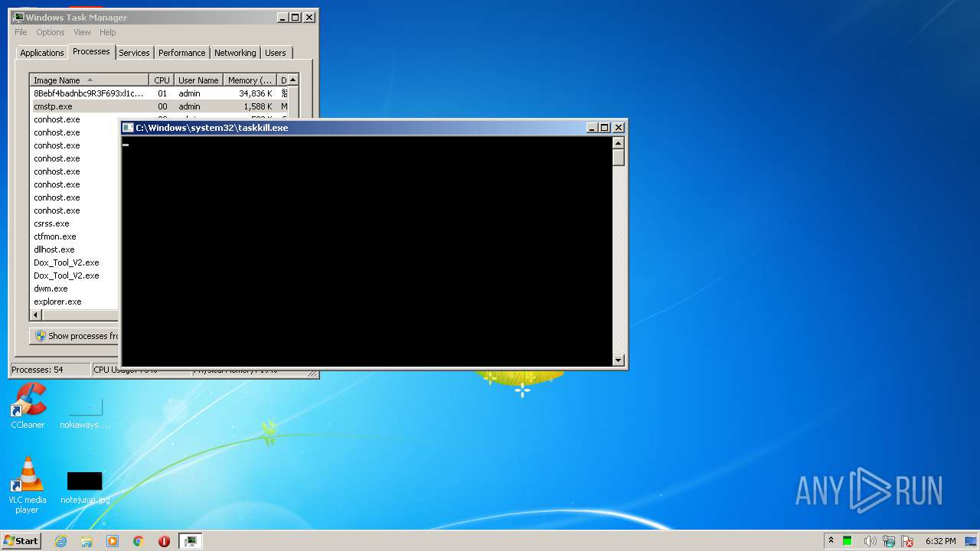
Task: Open Windows Explorer folder icon in taskbar
Action: (x=87, y=541)
